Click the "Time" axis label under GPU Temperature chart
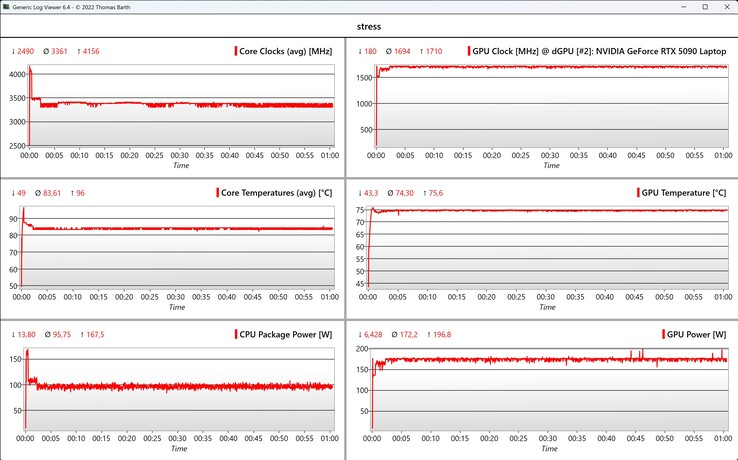Image resolution: width=738 pixels, height=460 pixels. coord(547,307)
